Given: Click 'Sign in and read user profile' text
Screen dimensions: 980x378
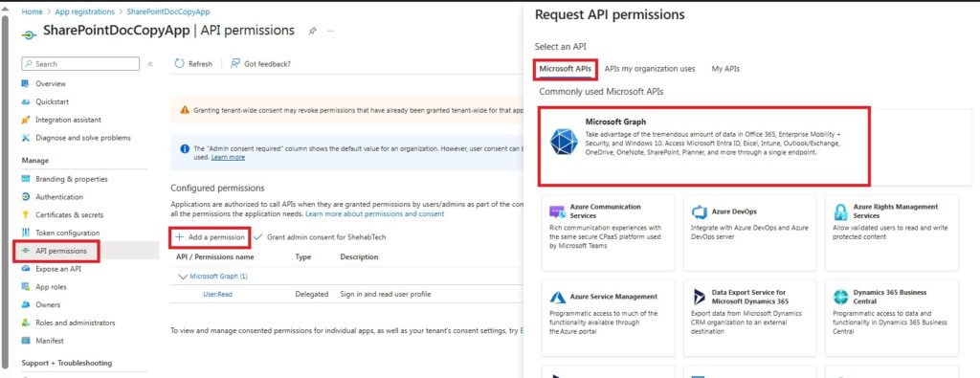Looking at the screenshot, I should click(385, 295).
